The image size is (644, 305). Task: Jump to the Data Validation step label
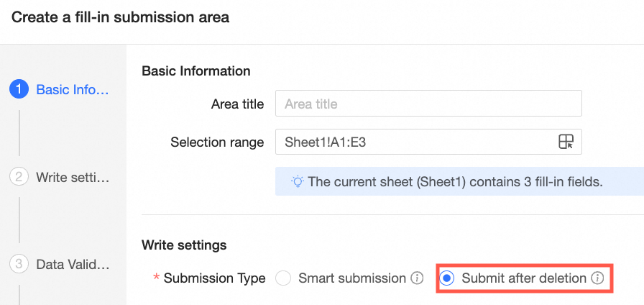pyautogui.click(x=73, y=264)
